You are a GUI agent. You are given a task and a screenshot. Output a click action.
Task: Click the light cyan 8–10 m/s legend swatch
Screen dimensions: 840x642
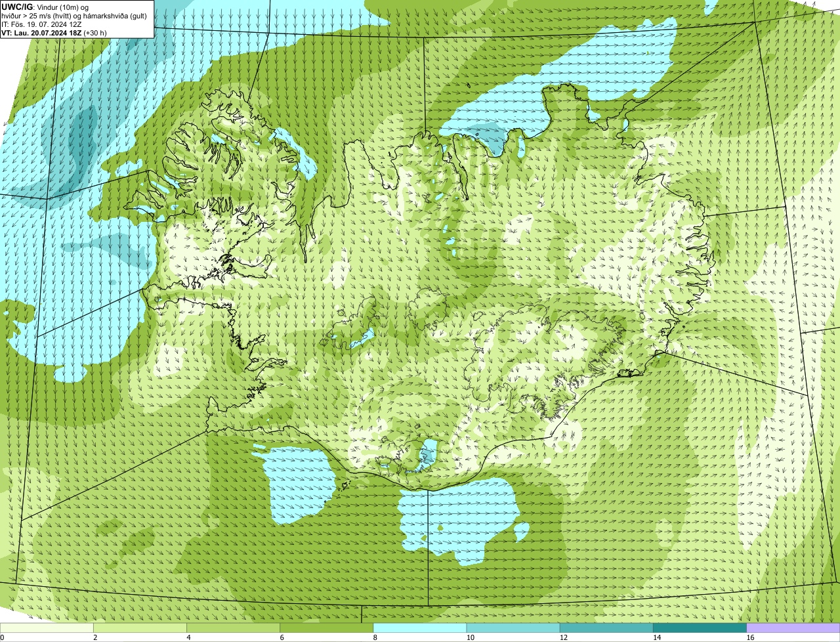(x=420, y=628)
